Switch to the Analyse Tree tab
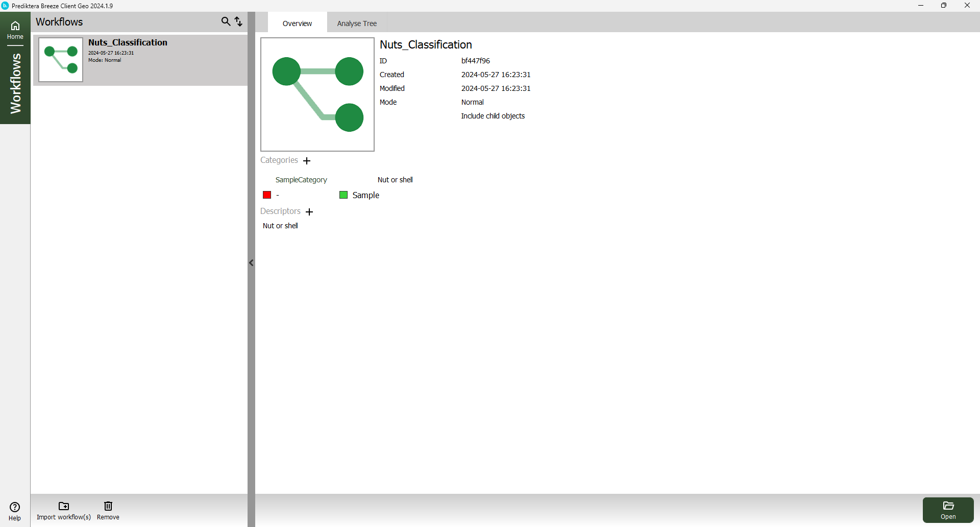This screenshot has height=527, width=980. [357, 23]
